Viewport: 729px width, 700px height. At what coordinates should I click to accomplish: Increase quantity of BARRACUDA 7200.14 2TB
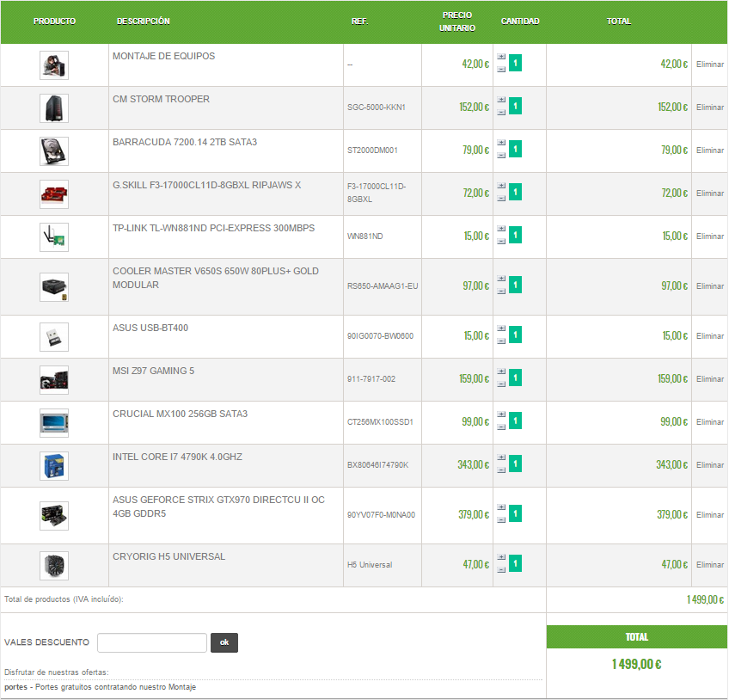point(501,143)
